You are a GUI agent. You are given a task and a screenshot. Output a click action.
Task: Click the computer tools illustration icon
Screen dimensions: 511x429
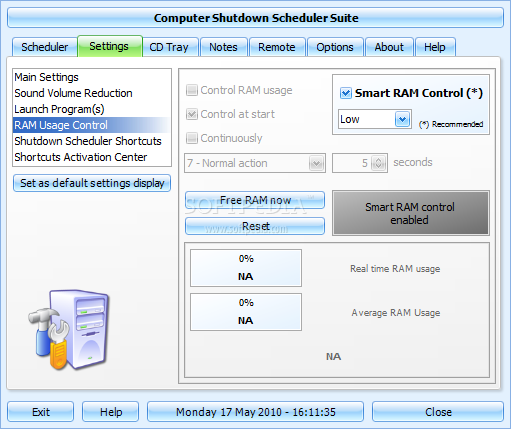pos(69,330)
